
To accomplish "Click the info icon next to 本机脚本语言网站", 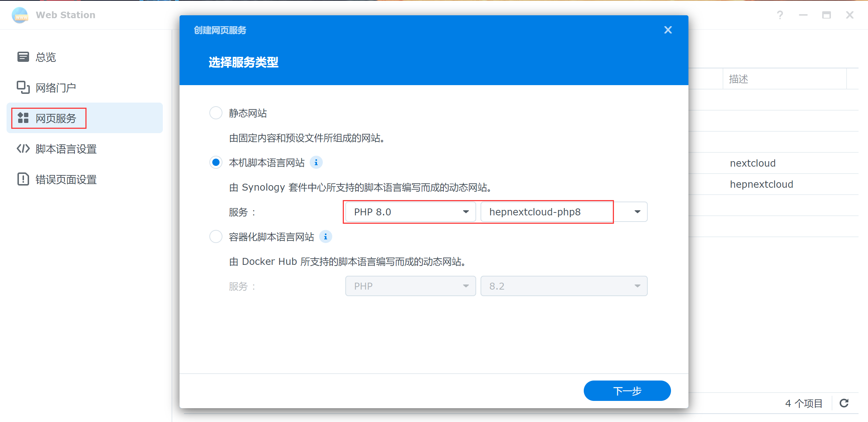I will pyautogui.click(x=316, y=163).
